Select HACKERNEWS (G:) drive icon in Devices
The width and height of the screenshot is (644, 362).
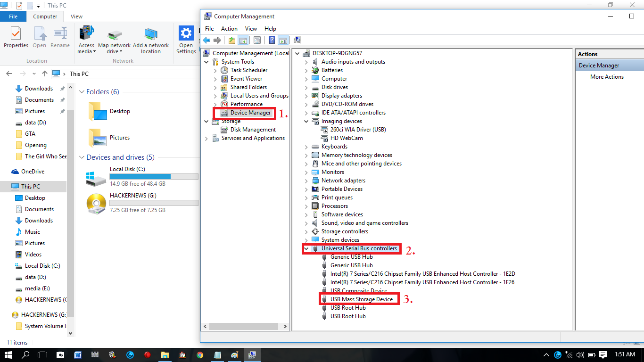click(96, 203)
